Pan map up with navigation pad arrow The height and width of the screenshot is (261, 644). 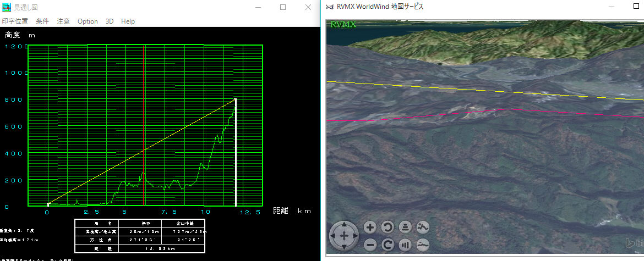click(x=344, y=226)
